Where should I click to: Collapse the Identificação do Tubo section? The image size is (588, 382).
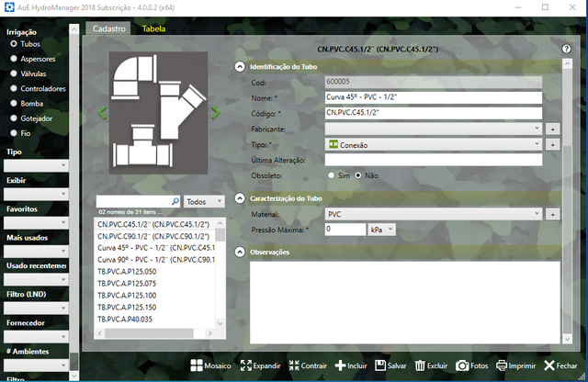240,66
